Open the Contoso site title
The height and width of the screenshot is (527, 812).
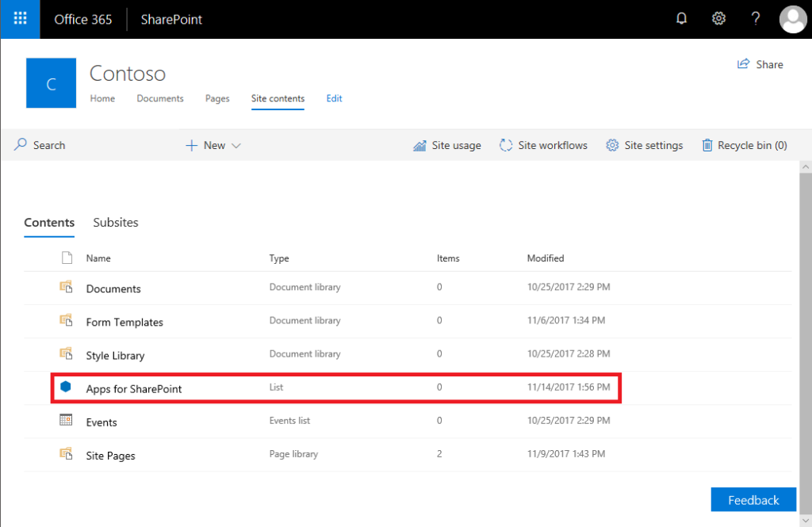coord(128,74)
